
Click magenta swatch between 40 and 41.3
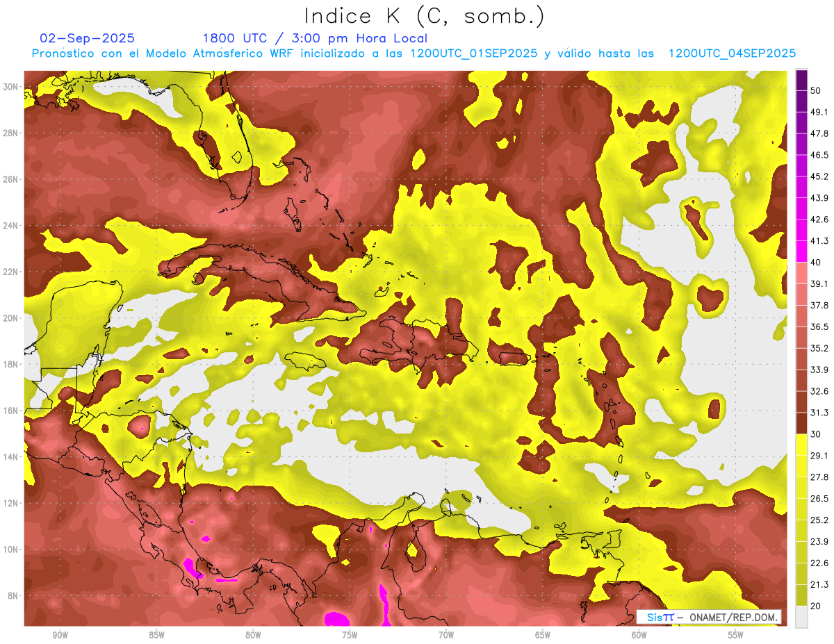(x=801, y=251)
